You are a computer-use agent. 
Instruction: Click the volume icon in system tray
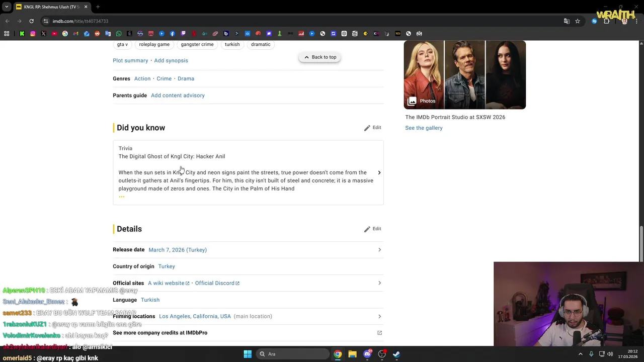pos(610,354)
